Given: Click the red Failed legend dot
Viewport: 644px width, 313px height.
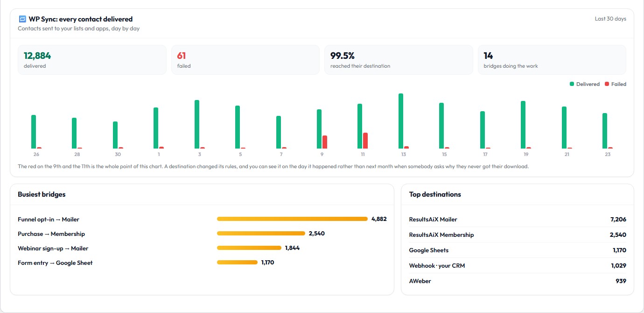Looking at the screenshot, I should pos(607,84).
